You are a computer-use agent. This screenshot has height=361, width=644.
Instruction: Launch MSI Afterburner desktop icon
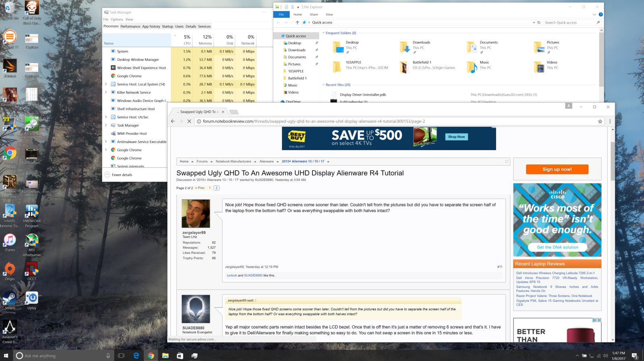pos(31,245)
